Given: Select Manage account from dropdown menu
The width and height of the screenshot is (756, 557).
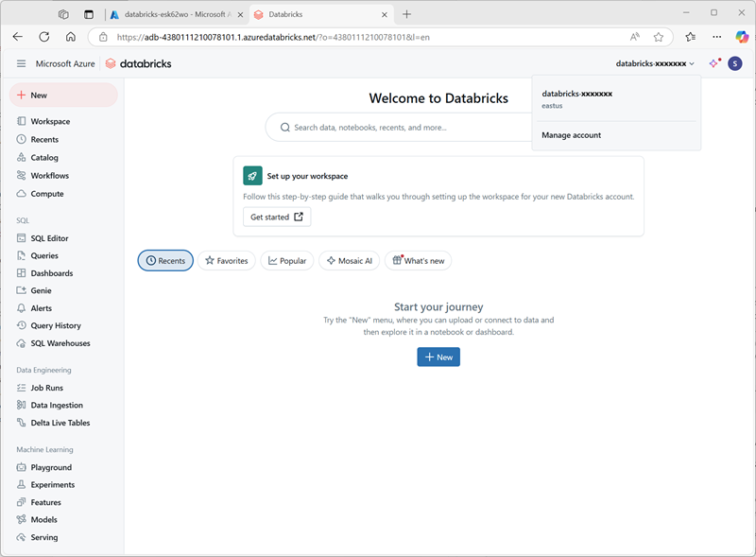Looking at the screenshot, I should 572,135.
